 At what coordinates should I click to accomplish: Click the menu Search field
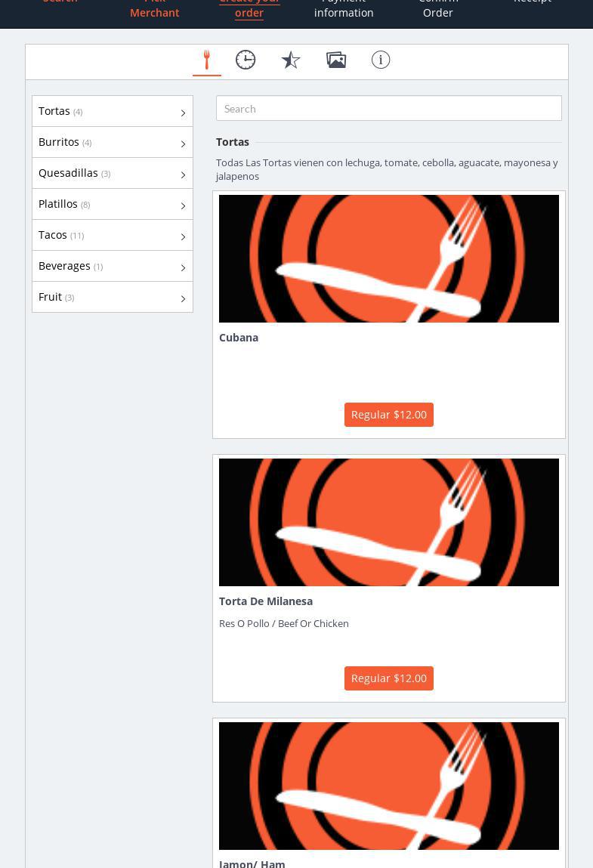[388, 109]
